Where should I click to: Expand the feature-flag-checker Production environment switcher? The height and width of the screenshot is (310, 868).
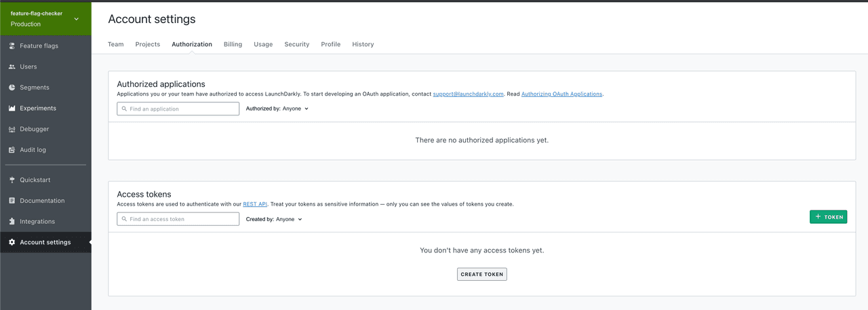45,18
